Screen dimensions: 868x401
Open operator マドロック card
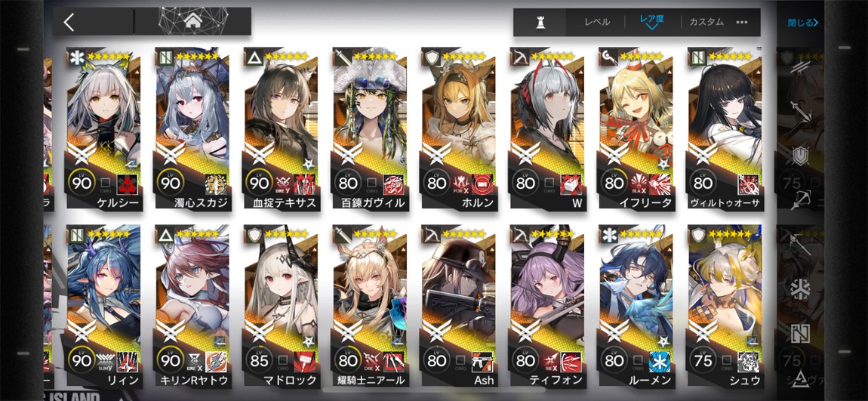(x=280, y=307)
